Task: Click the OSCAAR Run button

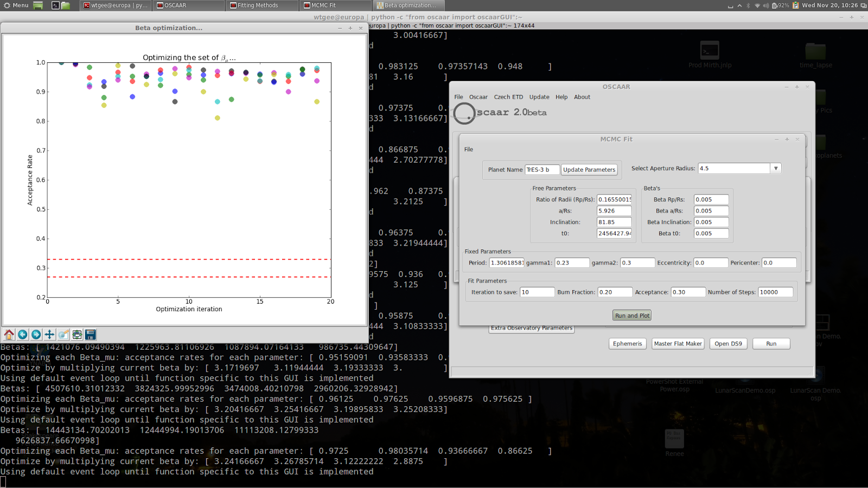Action: tap(771, 344)
